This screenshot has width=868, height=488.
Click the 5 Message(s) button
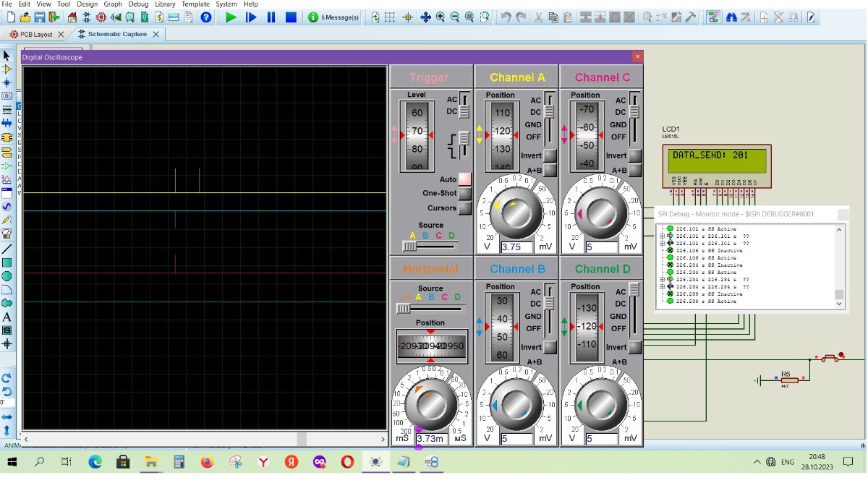pos(334,17)
